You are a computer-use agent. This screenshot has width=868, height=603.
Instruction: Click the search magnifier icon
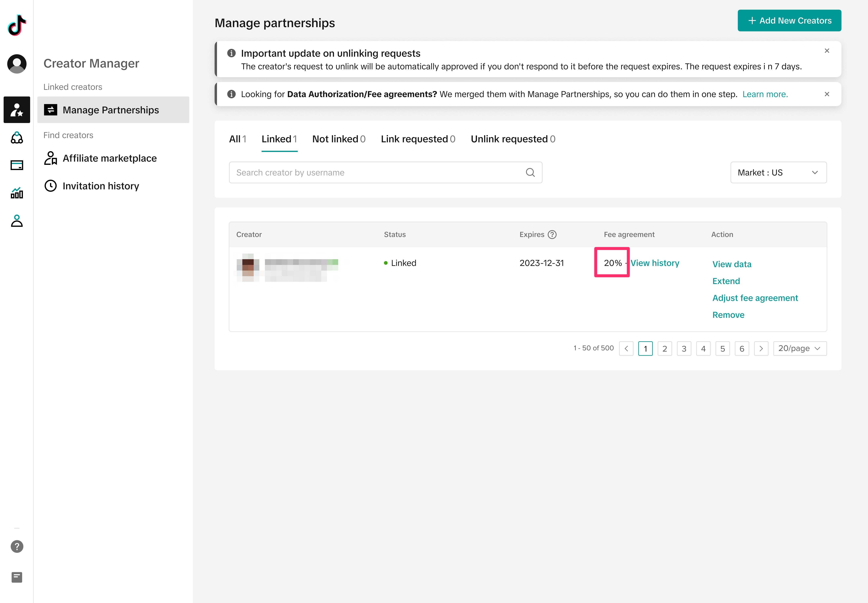[530, 173]
